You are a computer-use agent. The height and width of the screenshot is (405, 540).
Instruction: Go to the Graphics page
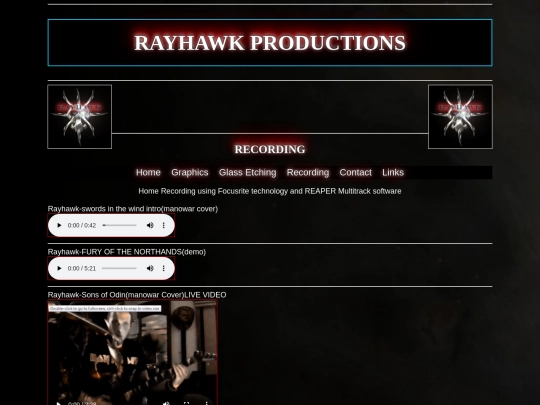(190, 173)
